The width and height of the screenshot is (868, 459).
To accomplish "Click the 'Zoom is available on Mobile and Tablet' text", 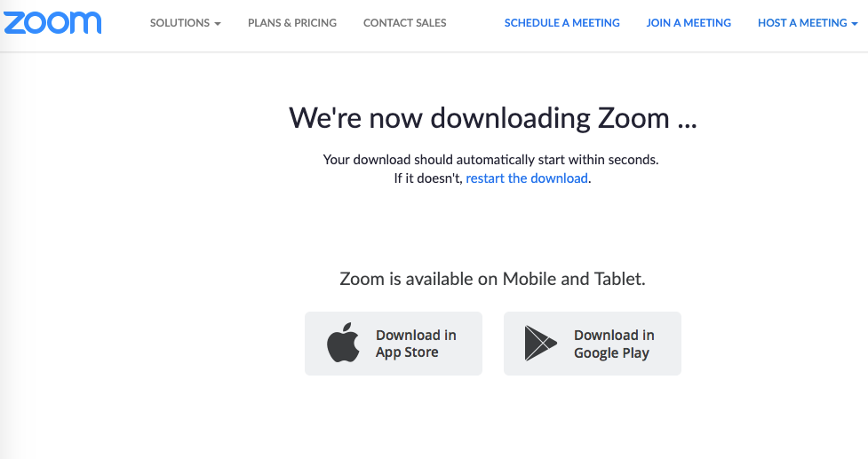I will [493, 279].
